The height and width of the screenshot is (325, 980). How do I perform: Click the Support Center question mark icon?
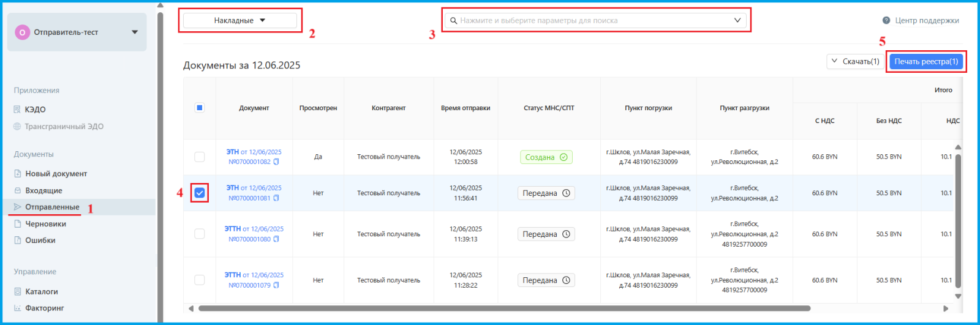[x=886, y=21]
